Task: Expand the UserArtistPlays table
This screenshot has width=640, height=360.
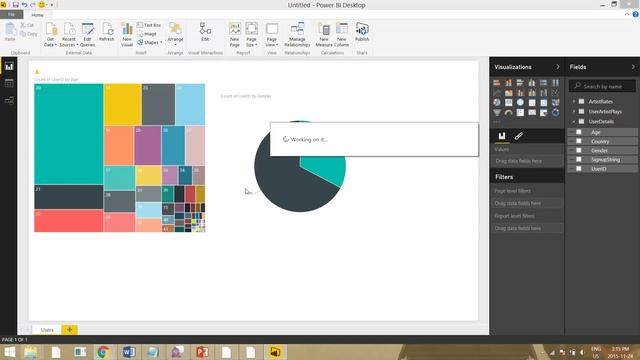Action: click(x=574, y=111)
